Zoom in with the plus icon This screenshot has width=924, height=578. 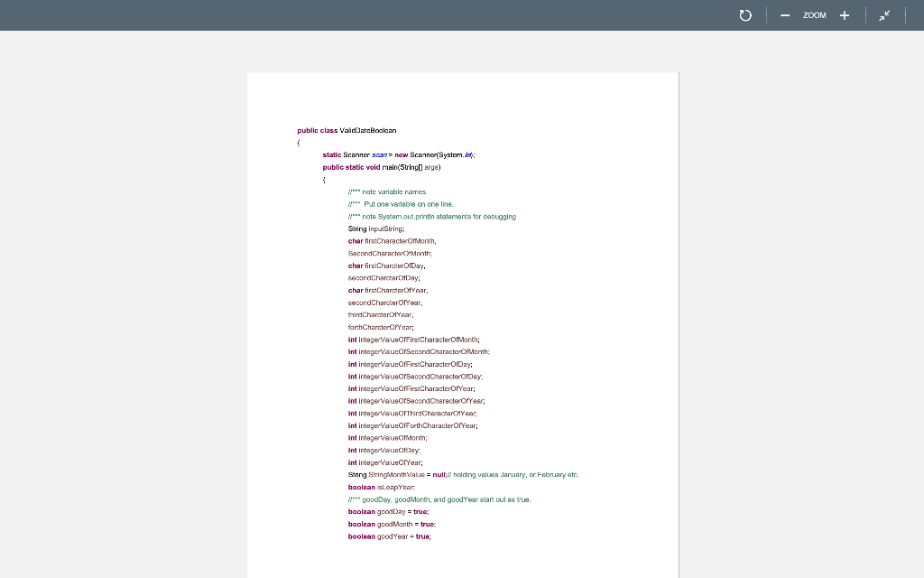(x=844, y=14)
